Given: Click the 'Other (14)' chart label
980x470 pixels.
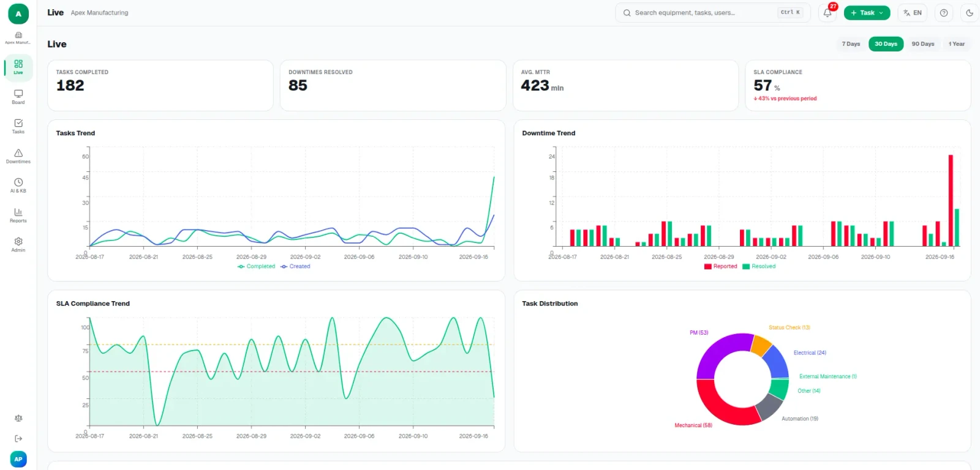Looking at the screenshot, I should 809,391.
